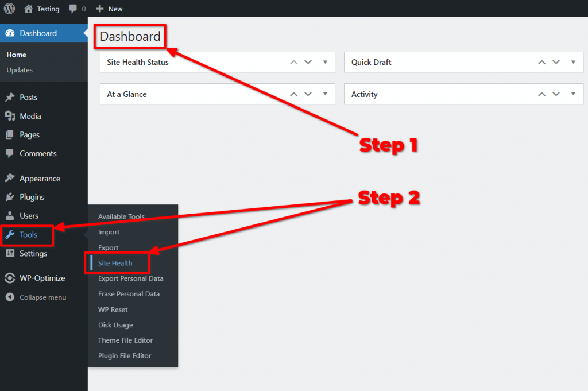Toggle the At a Glance panel triangle

coord(325,94)
